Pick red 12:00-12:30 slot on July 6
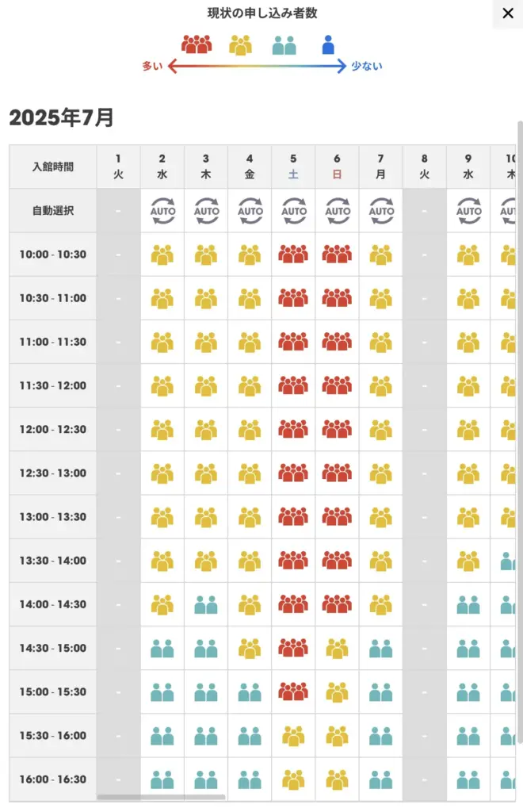Viewport: 523px width, 812px height. point(337,429)
